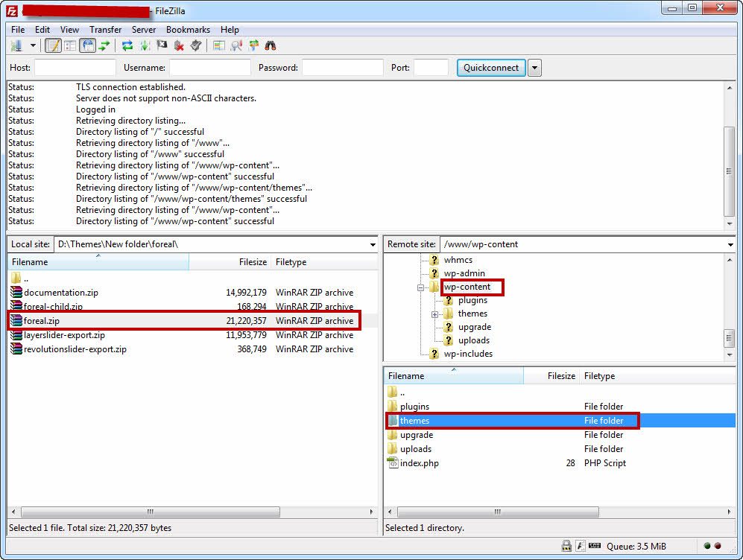Open the Server menu
The width and height of the screenshot is (743, 560).
(x=144, y=29)
